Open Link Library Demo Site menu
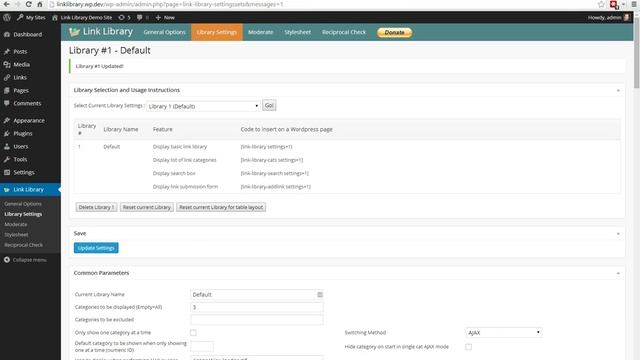 click(82, 18)
